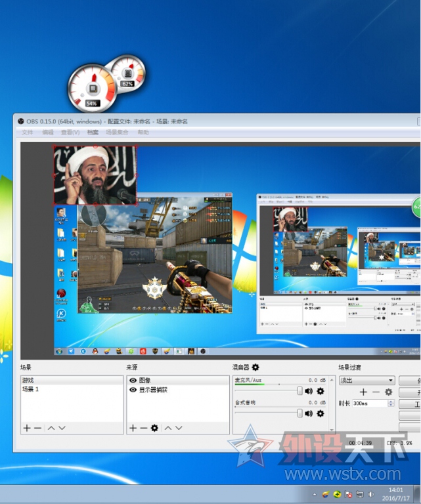Screen dimensions: 421x504
Task: Open settings gear for 台式音响
Action: [321, 413]
